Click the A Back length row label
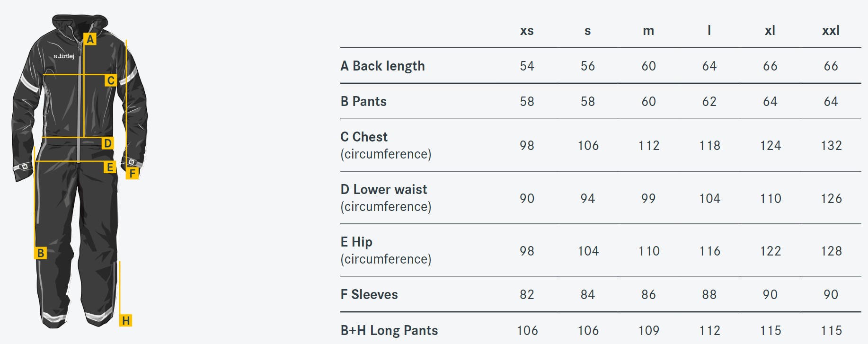Viewport: 868px width, 344px height. pyautogui.click(x=382, y=66)
